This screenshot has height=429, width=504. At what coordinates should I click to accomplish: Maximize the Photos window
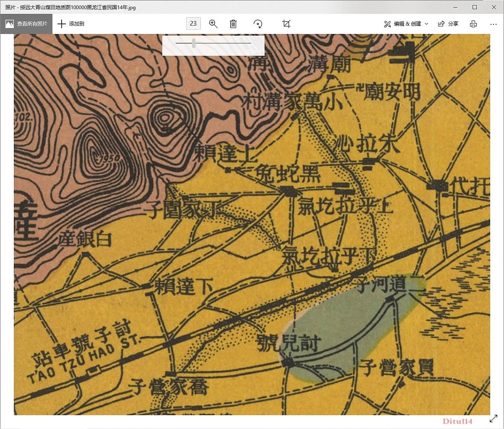pyautogui.click(x=475, y=7)
